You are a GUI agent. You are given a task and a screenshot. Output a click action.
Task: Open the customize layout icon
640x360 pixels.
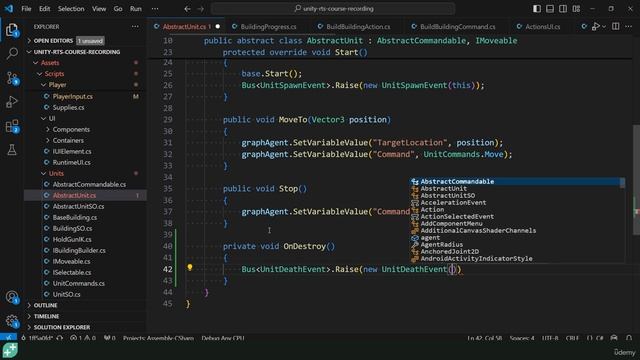(576, 9)
